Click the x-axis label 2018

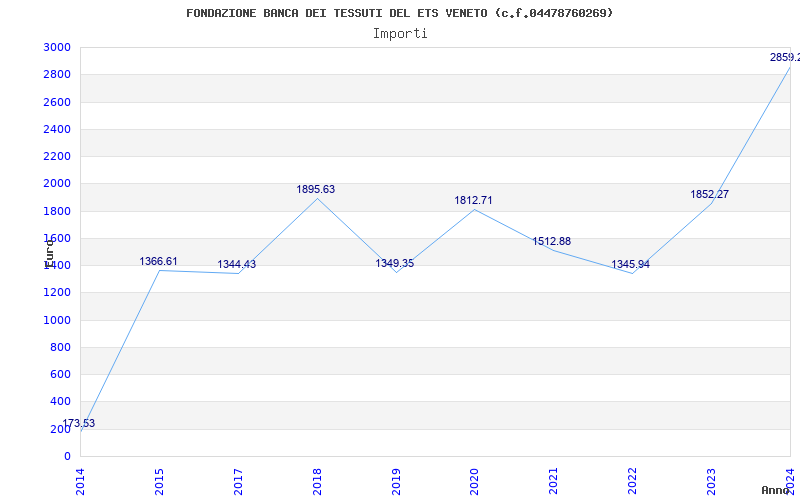pos(317,482)
